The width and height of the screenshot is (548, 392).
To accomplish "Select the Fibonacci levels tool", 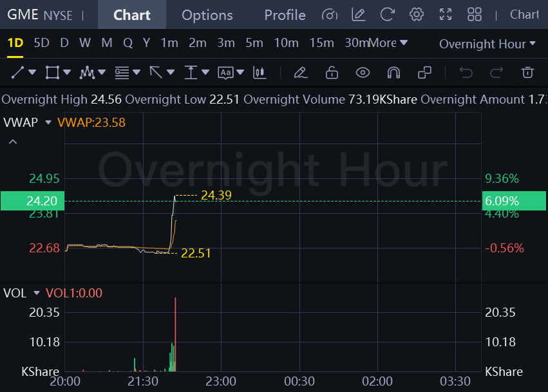I will coord(122,73).
